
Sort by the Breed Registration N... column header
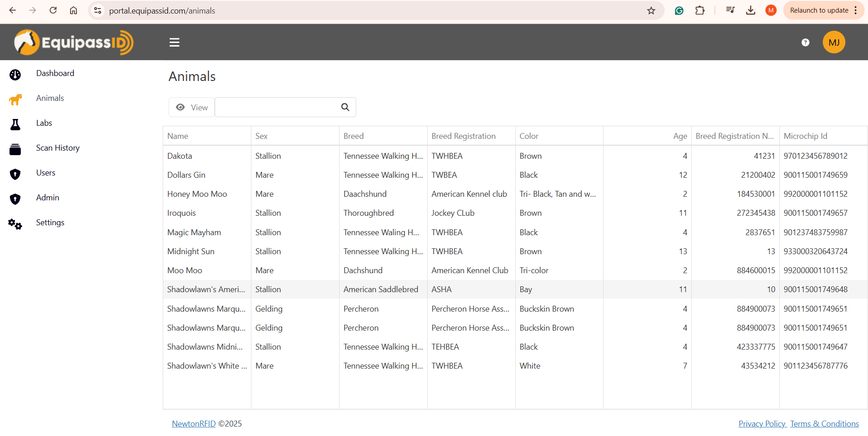tap(736, 136)
